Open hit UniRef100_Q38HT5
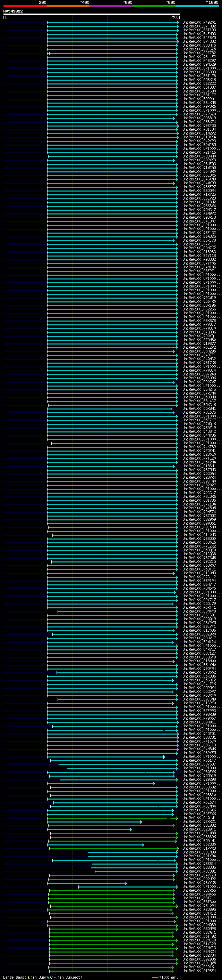This screenshot has width=222, height=980. [x=199, y=45]
